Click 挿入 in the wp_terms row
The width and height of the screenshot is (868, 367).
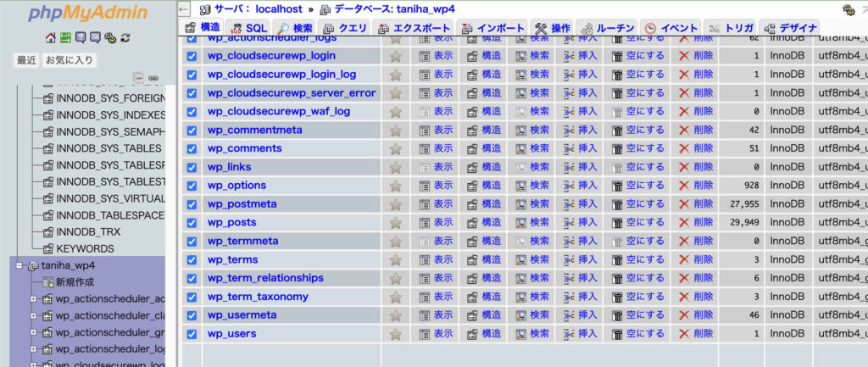(580, 259)
